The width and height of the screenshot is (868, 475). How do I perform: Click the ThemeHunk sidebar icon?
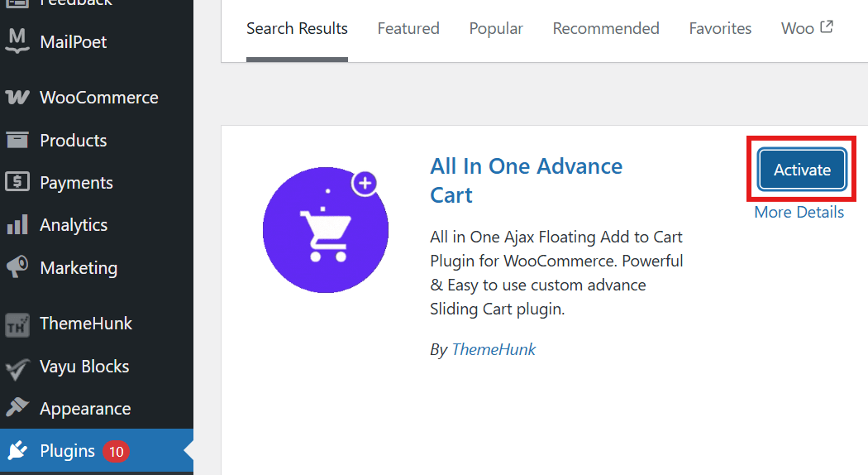click(17, 324)
